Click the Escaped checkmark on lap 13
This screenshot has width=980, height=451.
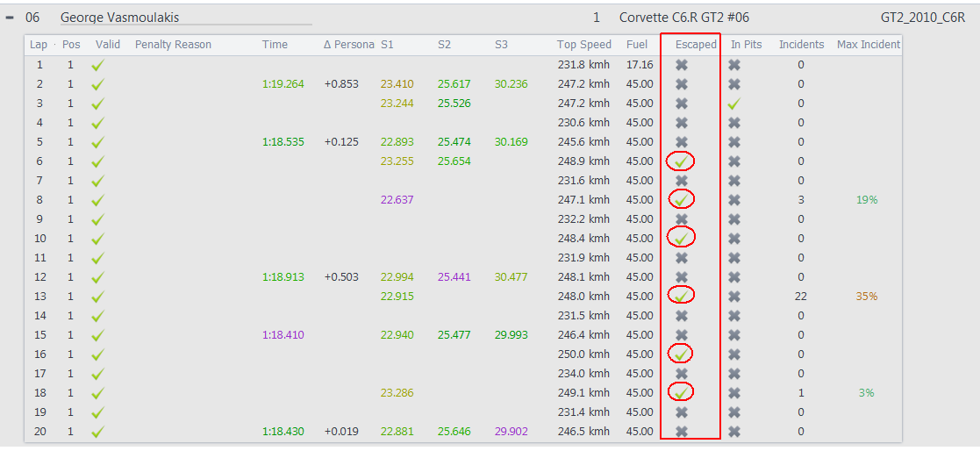pos(681,296)
